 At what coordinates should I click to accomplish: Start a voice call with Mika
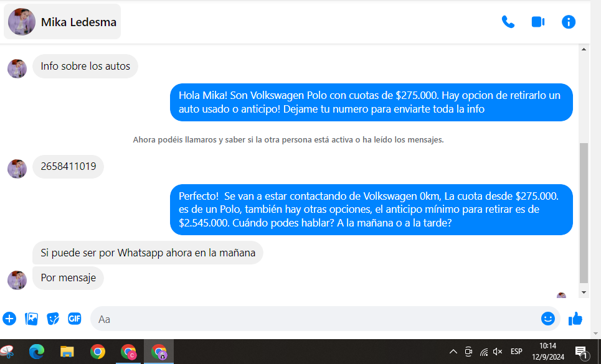tap(508, 22)
